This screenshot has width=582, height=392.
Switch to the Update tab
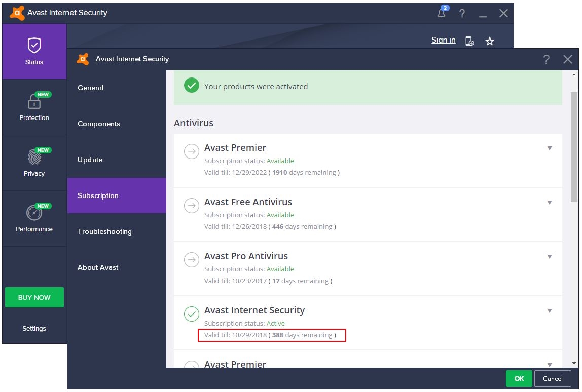point(117,160)
